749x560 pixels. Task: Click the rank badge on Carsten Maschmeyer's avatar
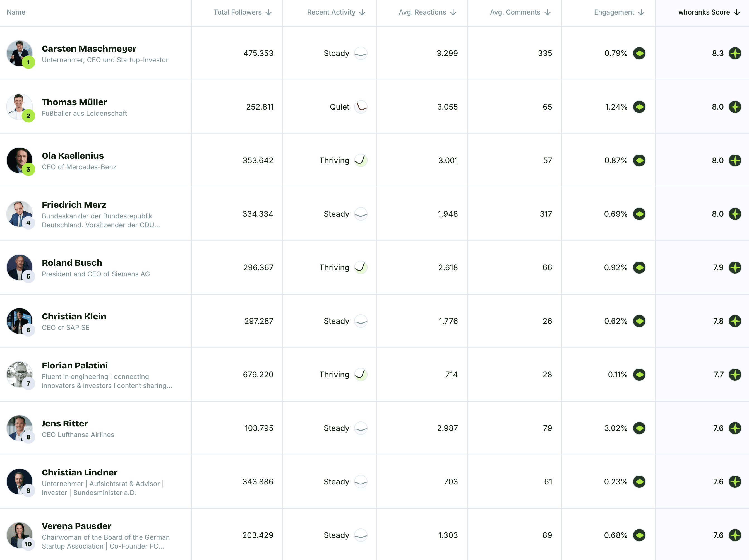click(x=28, y=62)
